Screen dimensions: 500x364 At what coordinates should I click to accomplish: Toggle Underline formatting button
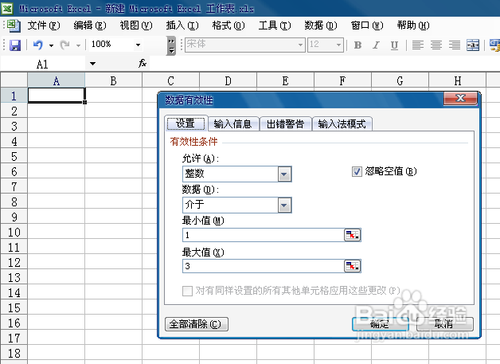tap(394, 45)
